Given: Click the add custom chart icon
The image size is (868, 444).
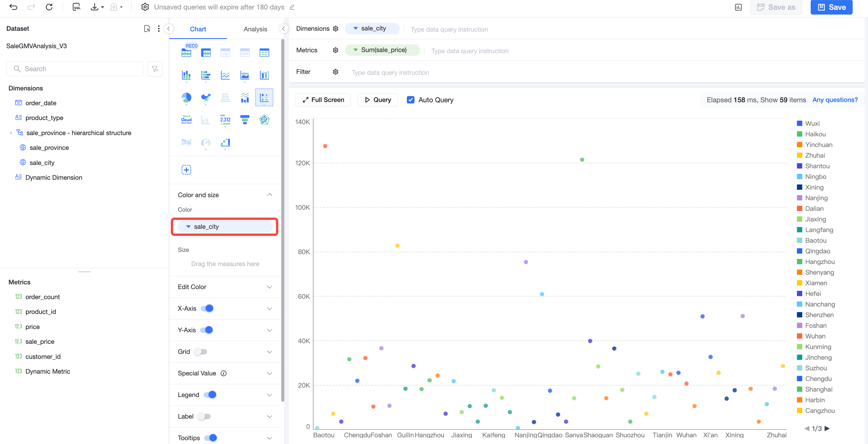Looking at the screenshot, I should point(186,170).
